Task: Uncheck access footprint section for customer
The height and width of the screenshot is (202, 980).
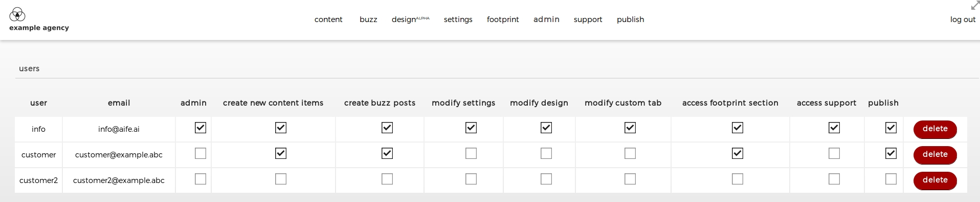Action: click(738, 153)
